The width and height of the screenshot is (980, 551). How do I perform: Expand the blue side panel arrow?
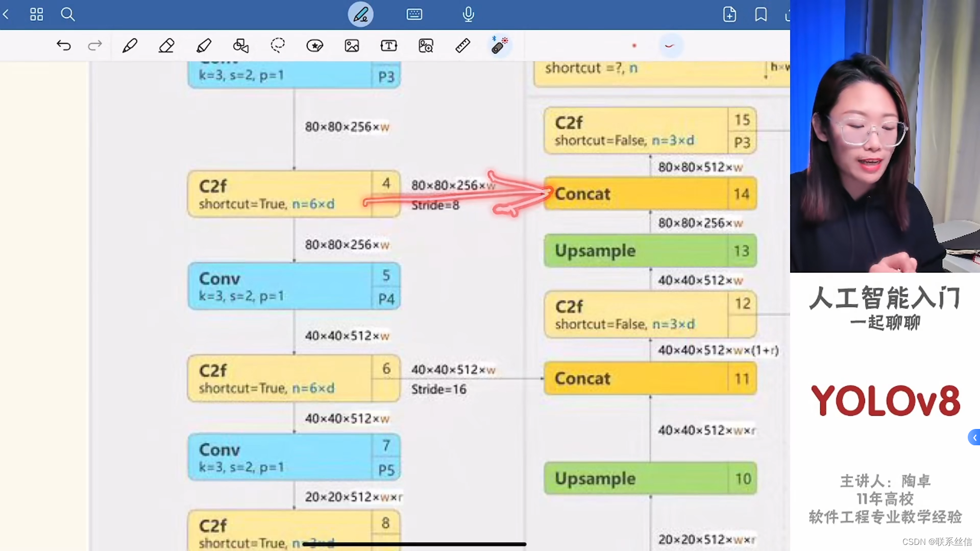974,438
